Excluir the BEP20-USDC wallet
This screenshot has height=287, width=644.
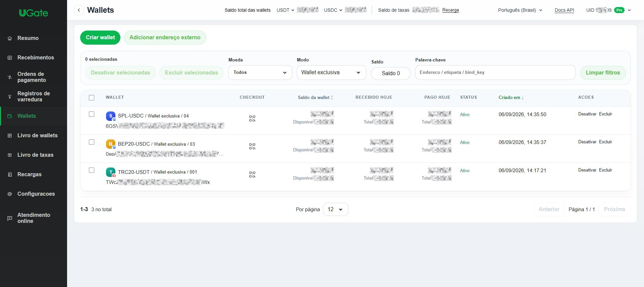point(605,142)
